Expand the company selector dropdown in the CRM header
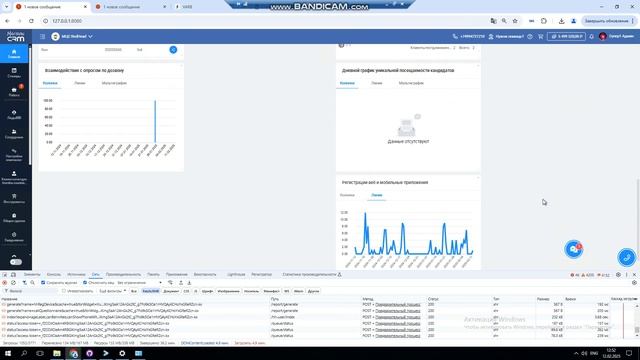This screenshot has height=360, width=640. coord(72,36)
